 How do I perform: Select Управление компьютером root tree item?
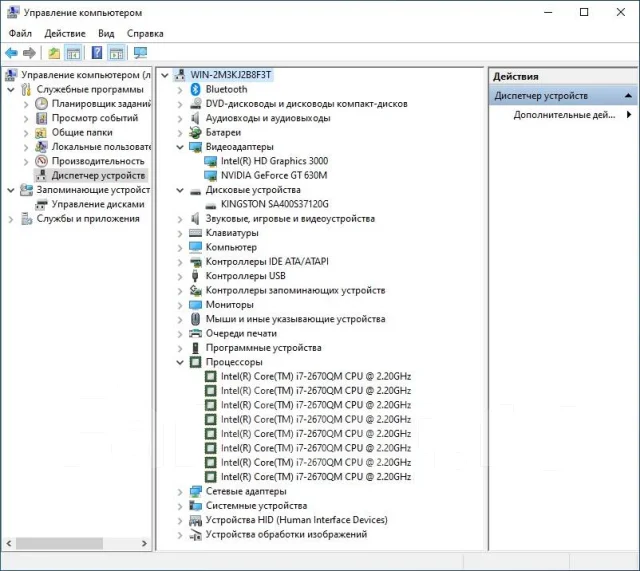pos(86,75)
